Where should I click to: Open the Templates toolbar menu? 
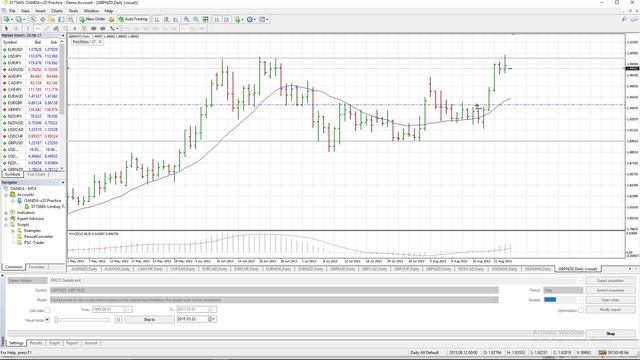point(264,19)
